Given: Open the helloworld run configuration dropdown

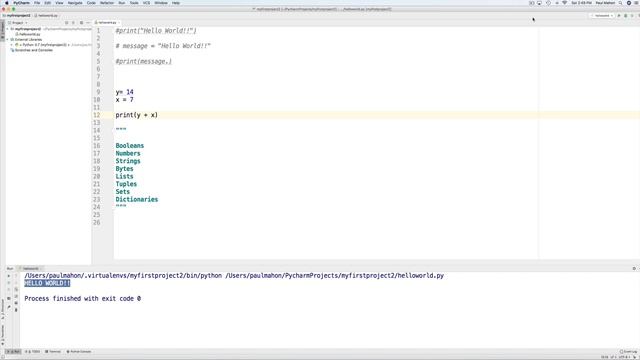Looking at the screenshot, I should (x=602, y=16).
